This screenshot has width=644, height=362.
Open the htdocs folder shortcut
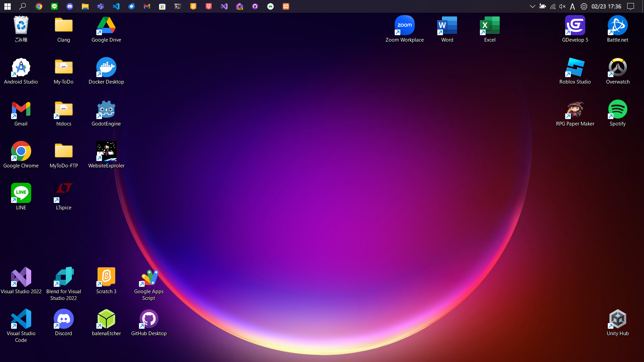63,113
